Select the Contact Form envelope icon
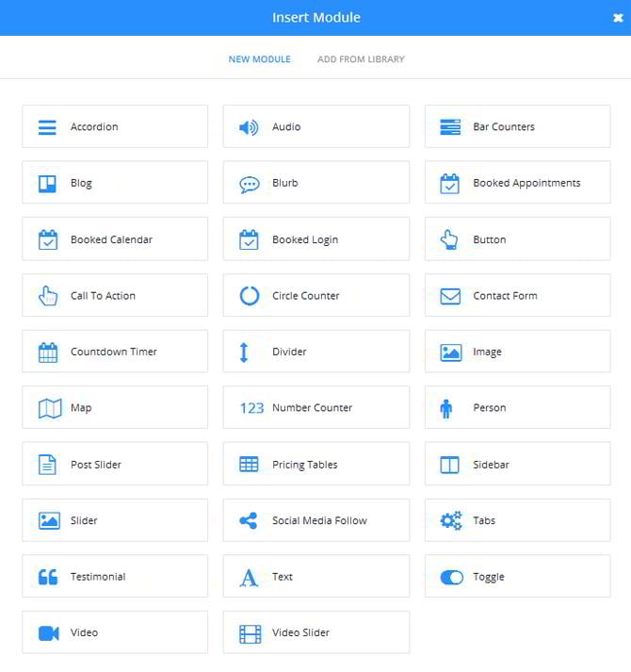The width and height of the screenshot is (631, 672). [x=450, y=296]
